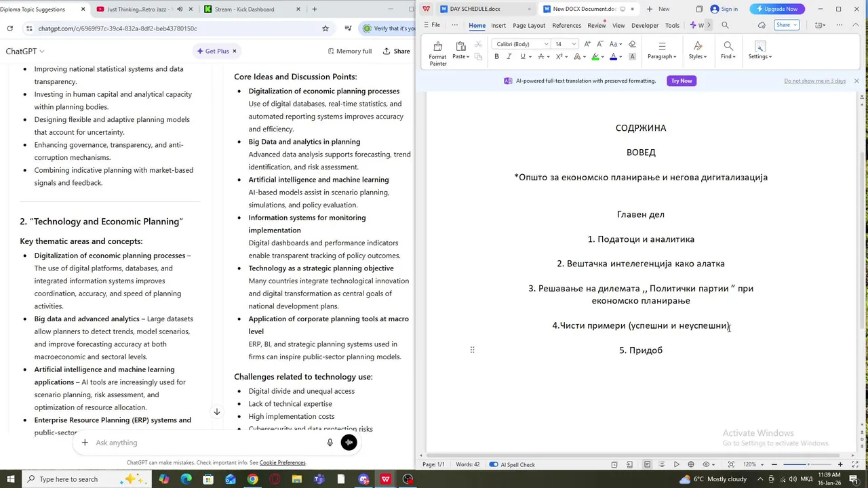Viewport: 868px width, 488px height.
Task: Click the Try Now translation button
Action: pos(682,81)
